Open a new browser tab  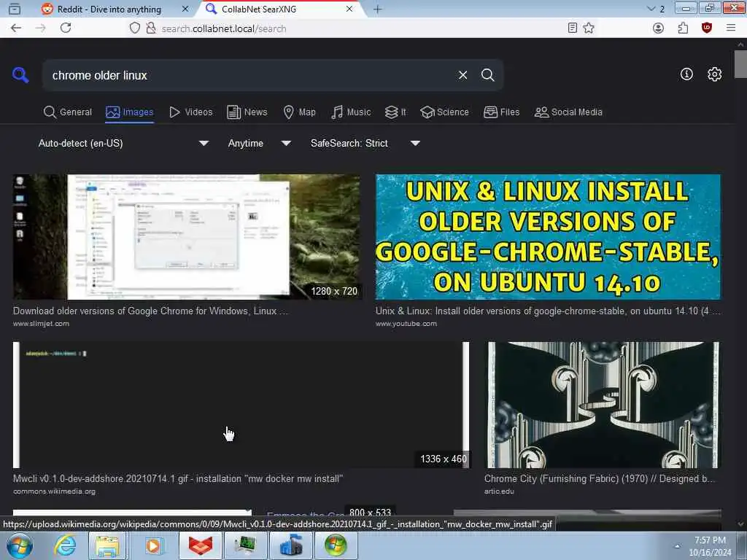click(x=377, y=9)
